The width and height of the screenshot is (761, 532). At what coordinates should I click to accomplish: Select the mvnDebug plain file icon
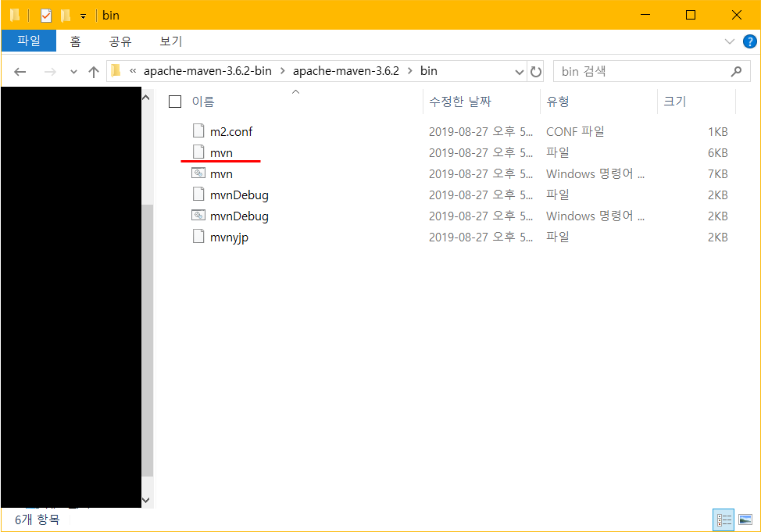click(198, 195)
